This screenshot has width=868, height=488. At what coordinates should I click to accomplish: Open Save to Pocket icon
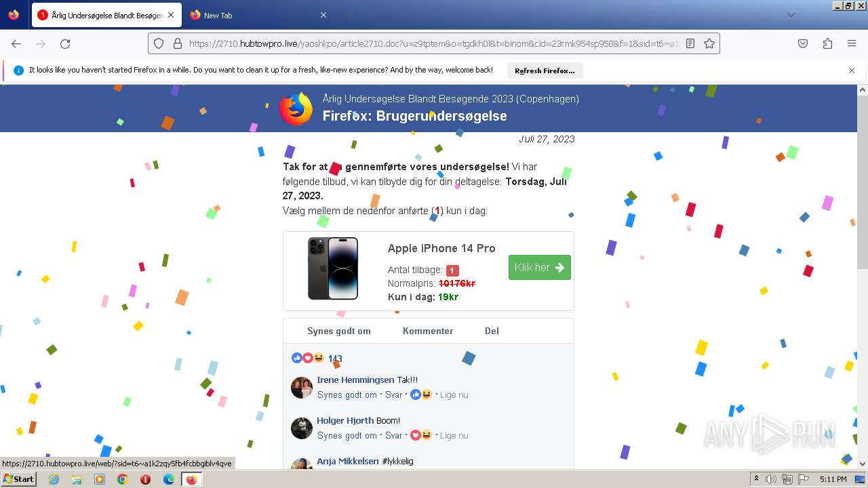click(803, 43)
